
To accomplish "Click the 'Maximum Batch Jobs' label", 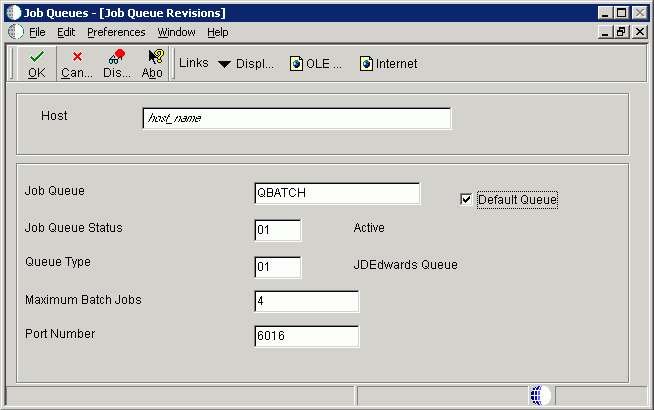I will [83, 300].
